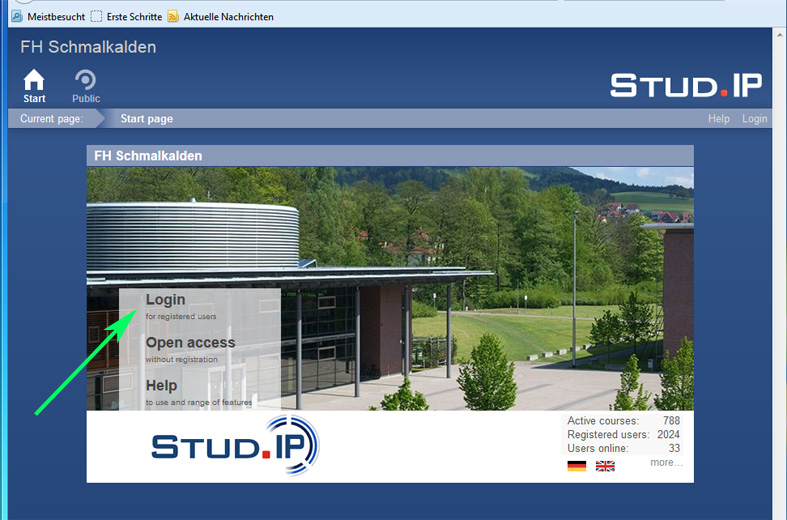787x520 pixels.
Task: Click the Start home icon
Action: tap(34, 80)
